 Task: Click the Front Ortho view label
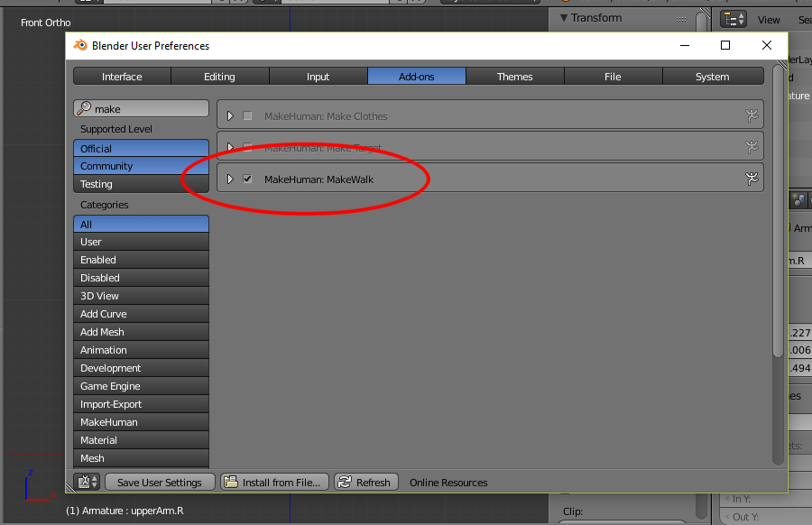click(x=46, y=23)
